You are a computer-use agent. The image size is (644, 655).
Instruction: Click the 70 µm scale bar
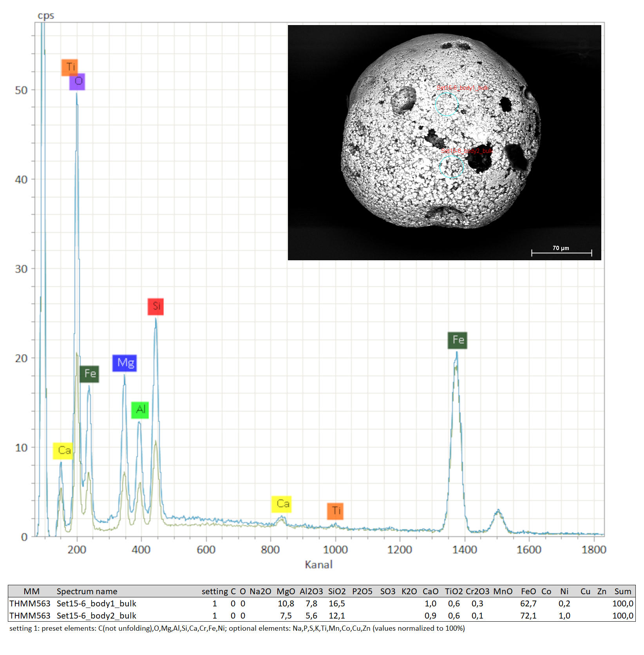click(561, 252)
